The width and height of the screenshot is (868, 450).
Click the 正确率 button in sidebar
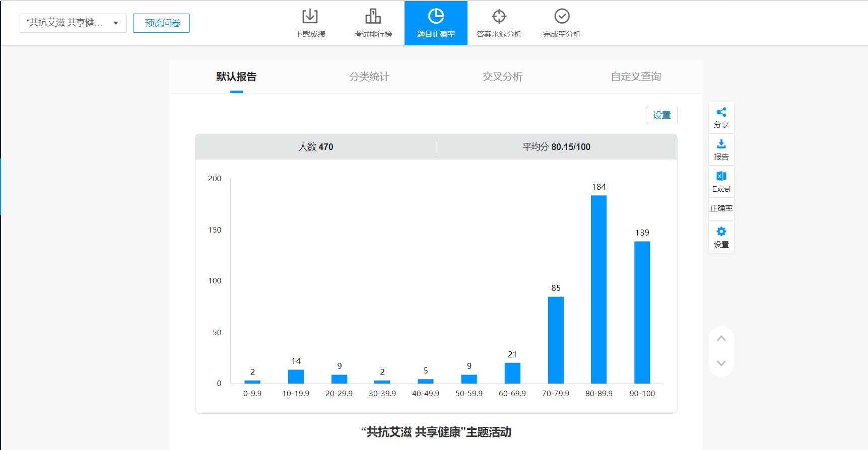pos(721,208)
